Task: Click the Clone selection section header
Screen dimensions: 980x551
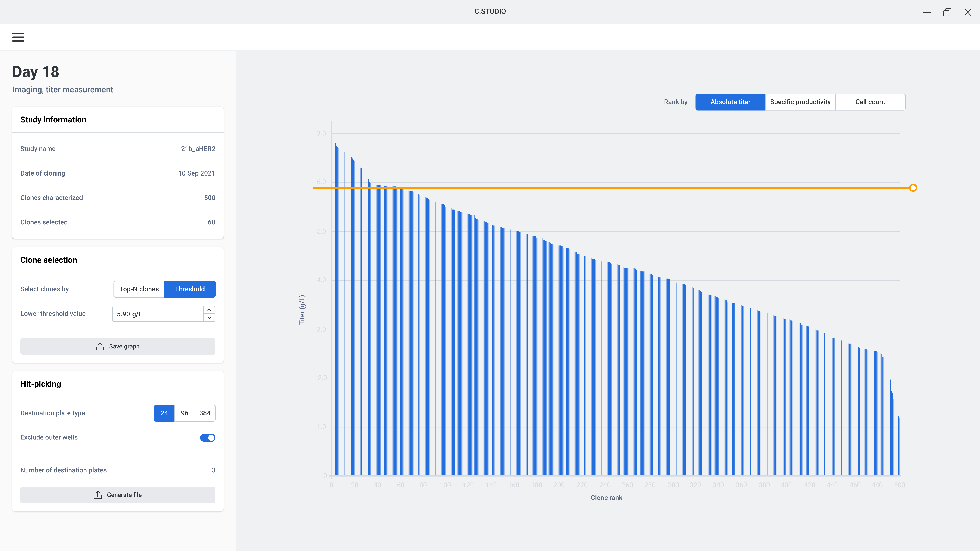Action: coord(49,260)
